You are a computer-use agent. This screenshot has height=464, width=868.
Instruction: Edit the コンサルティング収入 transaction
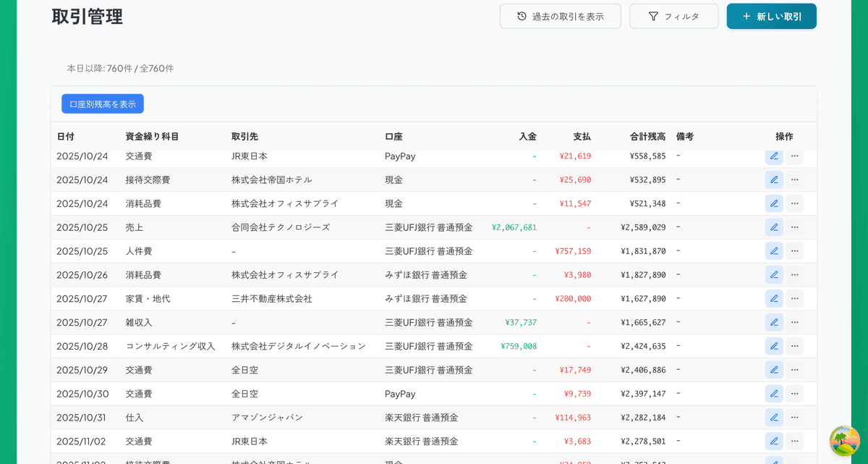pyautogui.click(x=774, y=346)
